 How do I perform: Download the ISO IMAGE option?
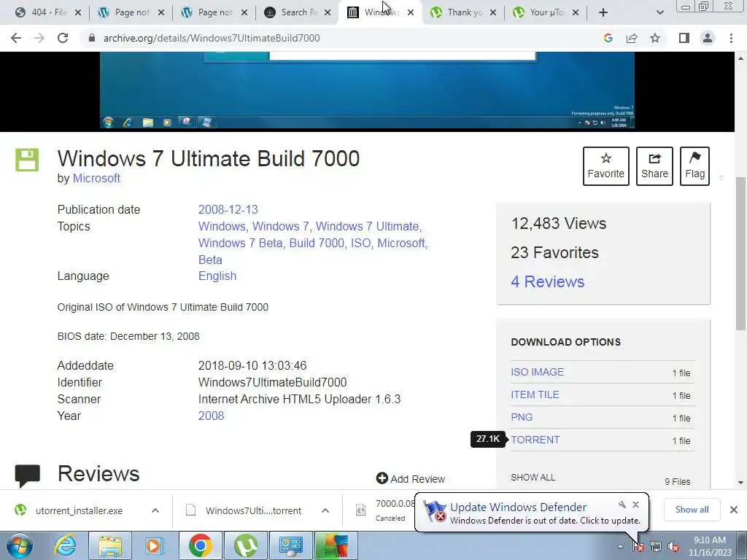pyautogui.click(x=538, y=372)
